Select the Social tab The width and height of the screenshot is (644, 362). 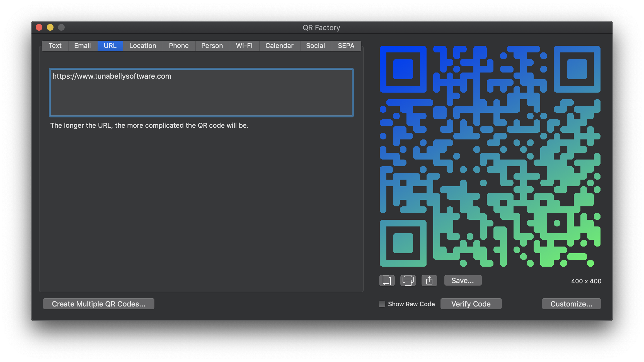(316, 45)
